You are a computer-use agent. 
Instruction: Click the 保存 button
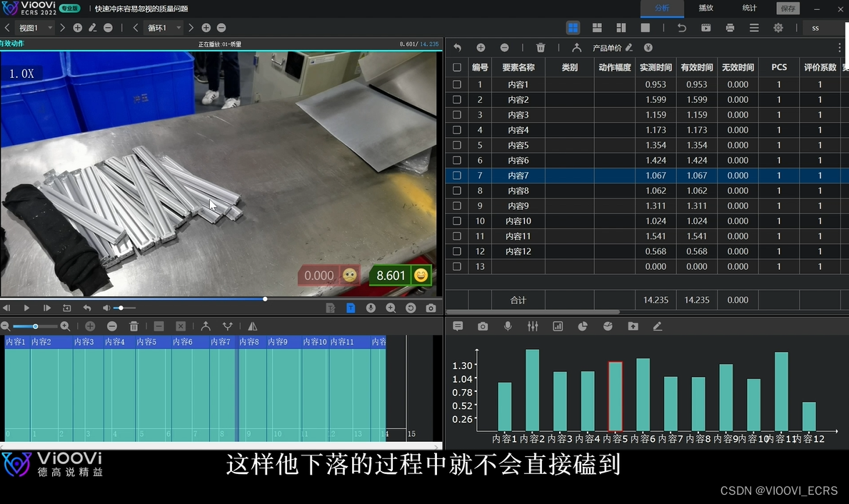[x=788, y=8]
